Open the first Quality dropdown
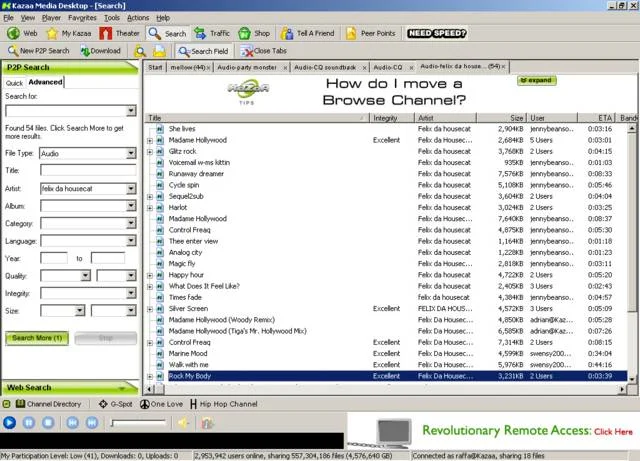Image resolution: width=640 pixels, height=461 pixels. [x=85, y=276]
